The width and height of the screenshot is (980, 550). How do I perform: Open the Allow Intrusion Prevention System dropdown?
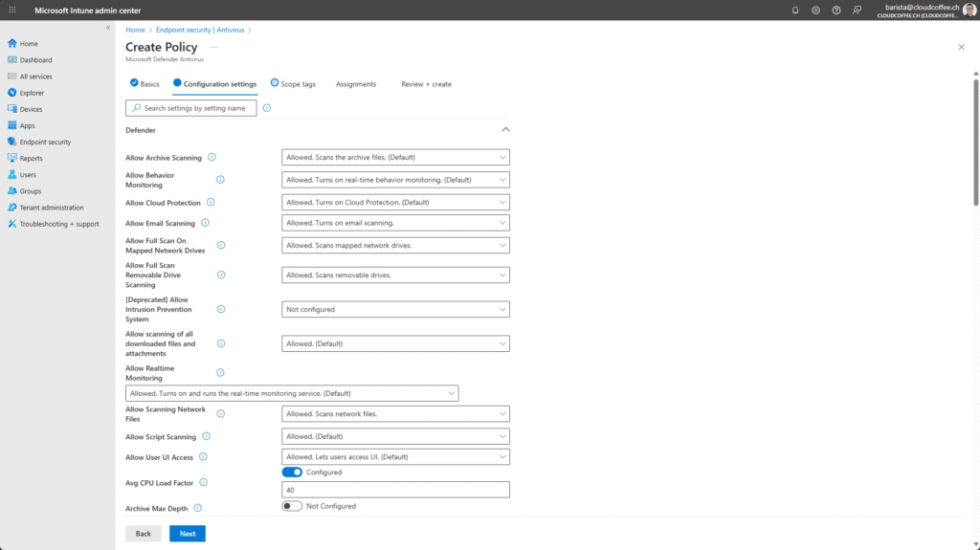pyautogui.click(x=395, y=309)
